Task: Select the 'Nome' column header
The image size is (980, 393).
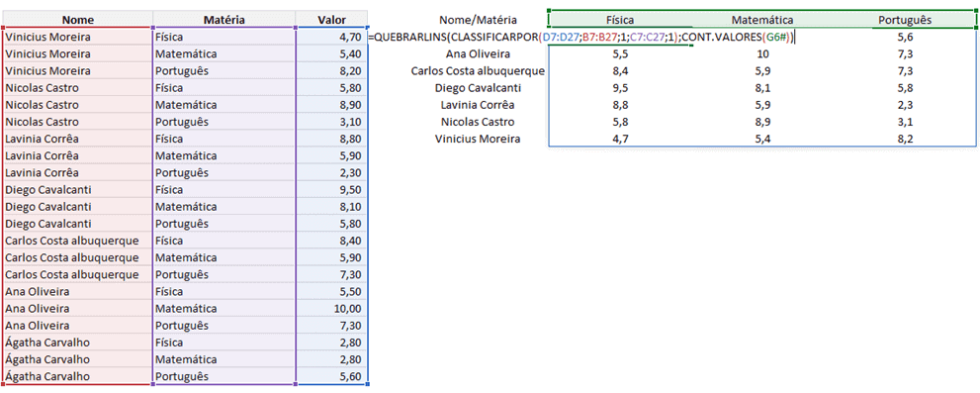Action: [x=77, y=20]
